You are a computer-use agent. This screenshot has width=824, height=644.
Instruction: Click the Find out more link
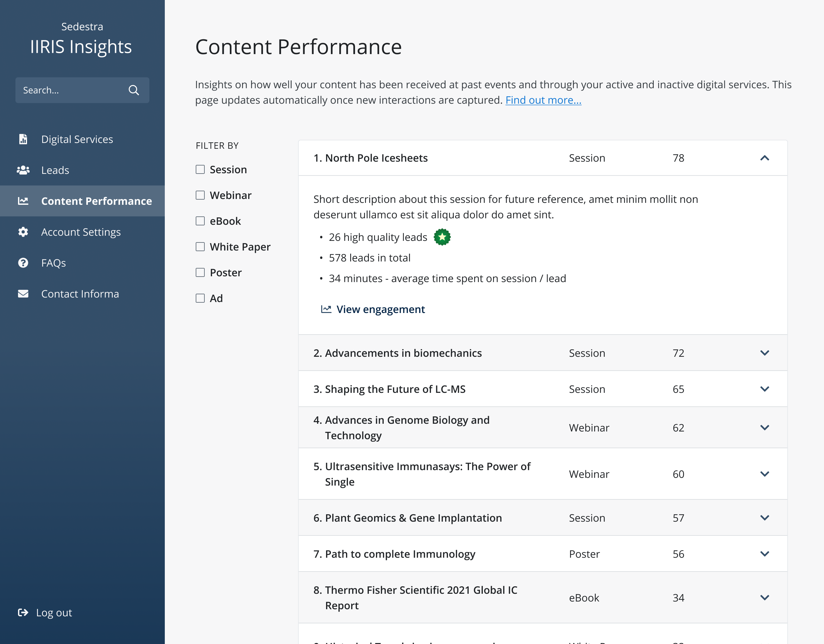pos(543,100)
